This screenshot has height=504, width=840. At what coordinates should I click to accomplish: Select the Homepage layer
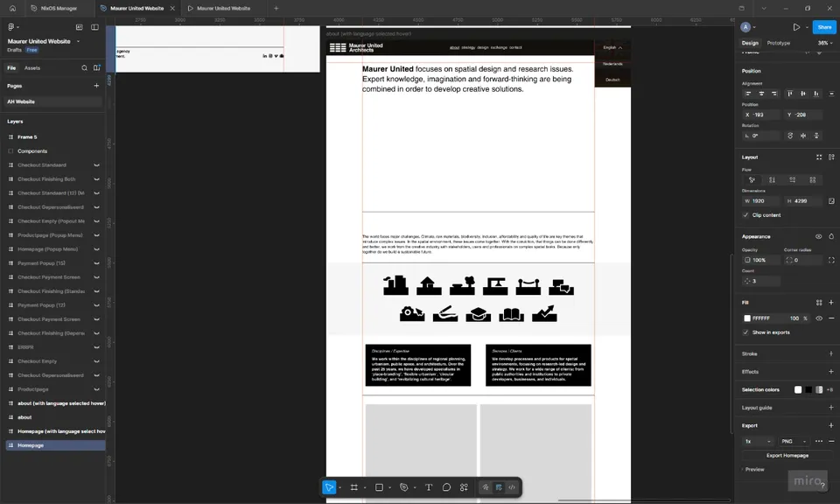[x=55, y=445]
